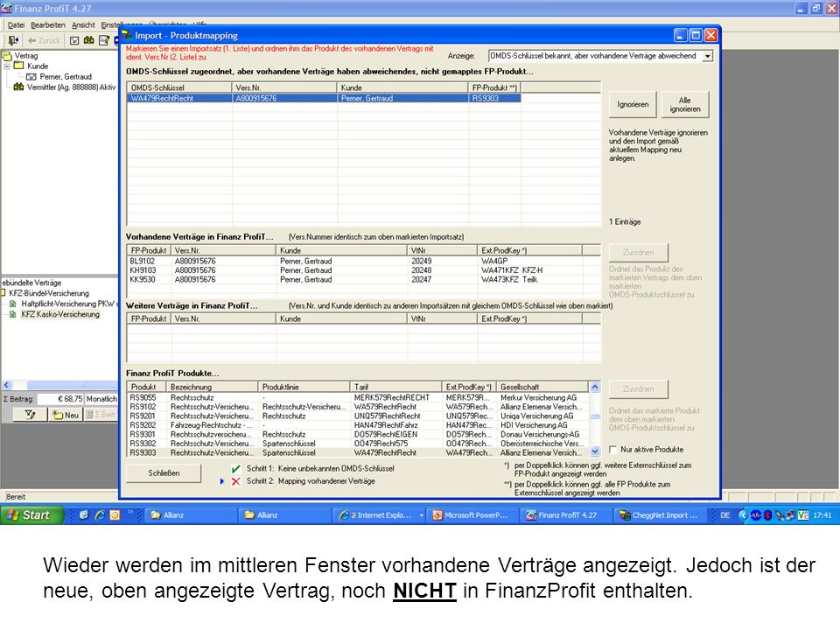Image resolution: width=840 pixels, height=630 pixels.
Task: Click the show desktop quick launch icon
Action: [x=84, y=515]
